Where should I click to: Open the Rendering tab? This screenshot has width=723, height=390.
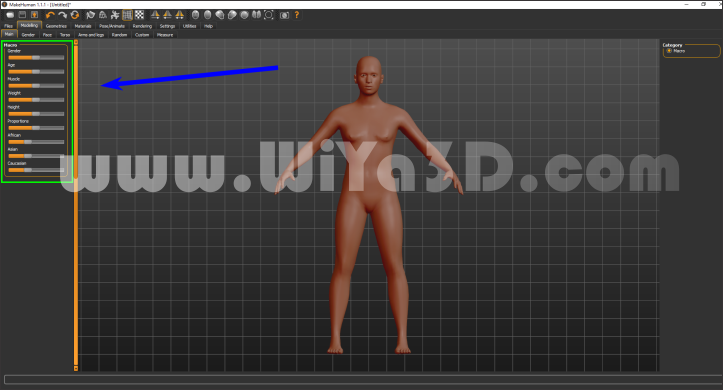tap(142, 26)
